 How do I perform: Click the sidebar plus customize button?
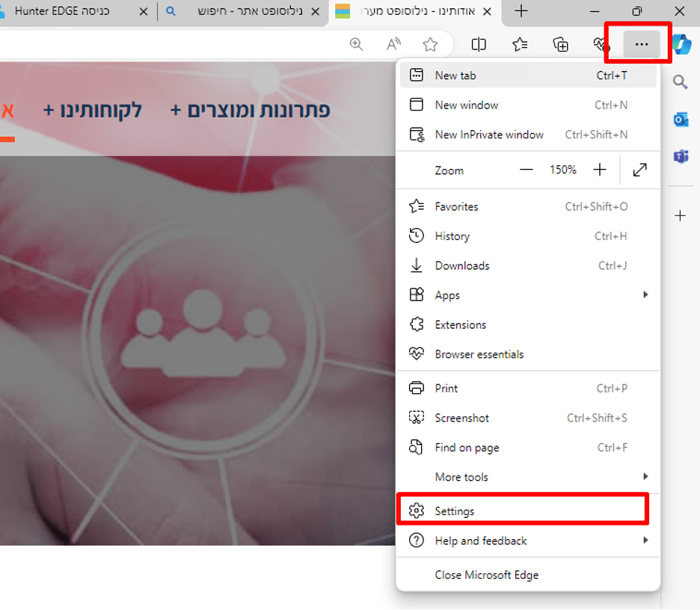(x=681, y=216)
